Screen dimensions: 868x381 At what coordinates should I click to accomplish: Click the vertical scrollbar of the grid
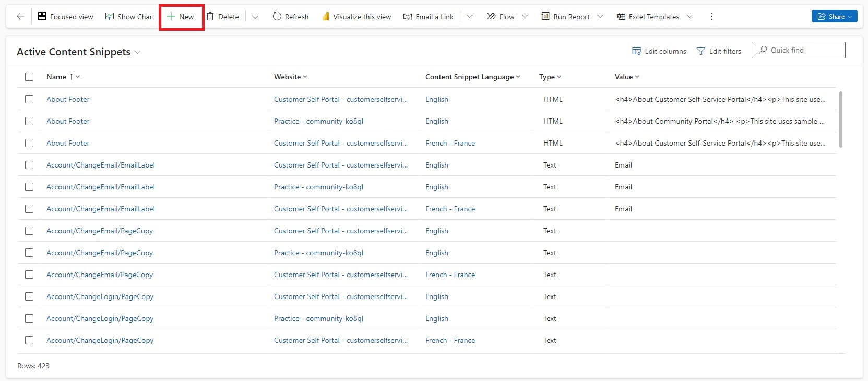[x=840, y=120]
